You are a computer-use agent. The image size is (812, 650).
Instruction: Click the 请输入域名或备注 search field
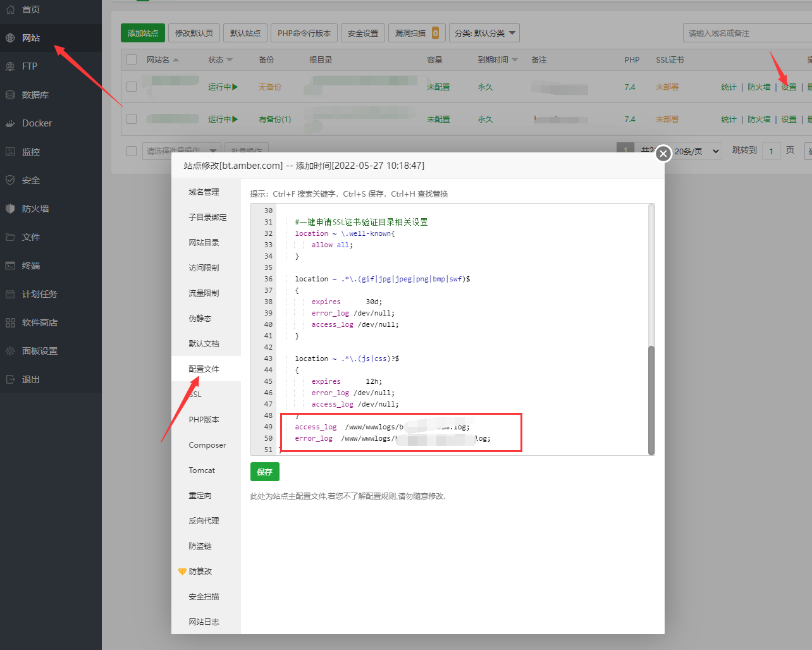click(x=747, y=33)
